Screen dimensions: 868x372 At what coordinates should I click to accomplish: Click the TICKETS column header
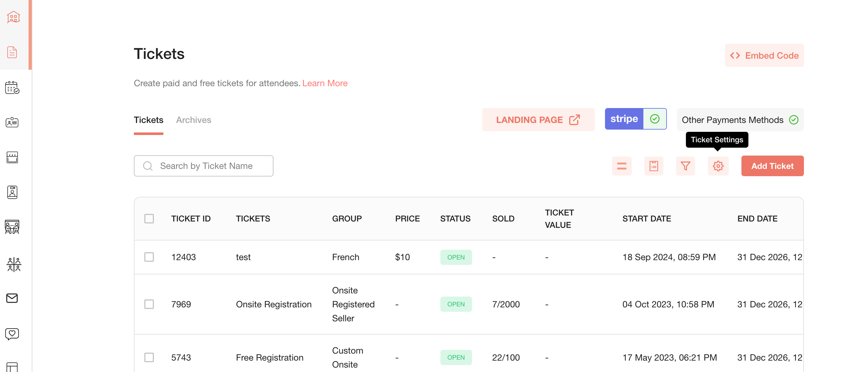[253, 219]
